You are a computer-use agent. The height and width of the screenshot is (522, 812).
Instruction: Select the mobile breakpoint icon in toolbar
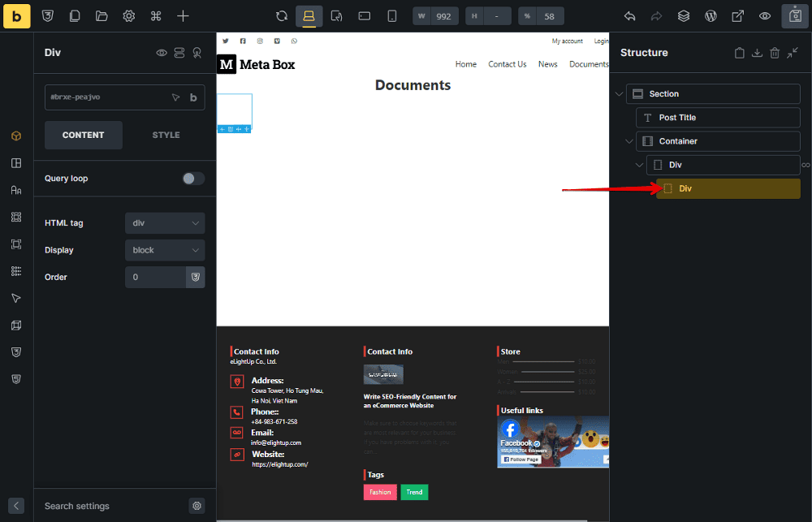392,15
